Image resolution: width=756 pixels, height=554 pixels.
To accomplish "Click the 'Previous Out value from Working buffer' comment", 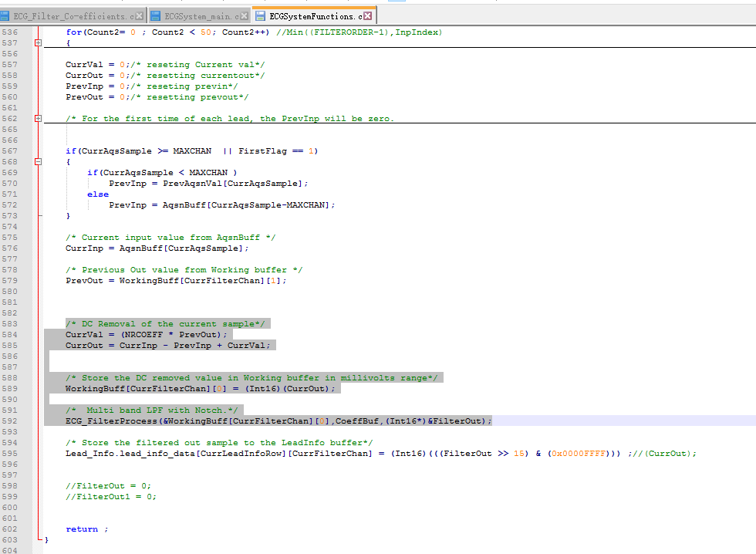I will (x=184, y=270).
